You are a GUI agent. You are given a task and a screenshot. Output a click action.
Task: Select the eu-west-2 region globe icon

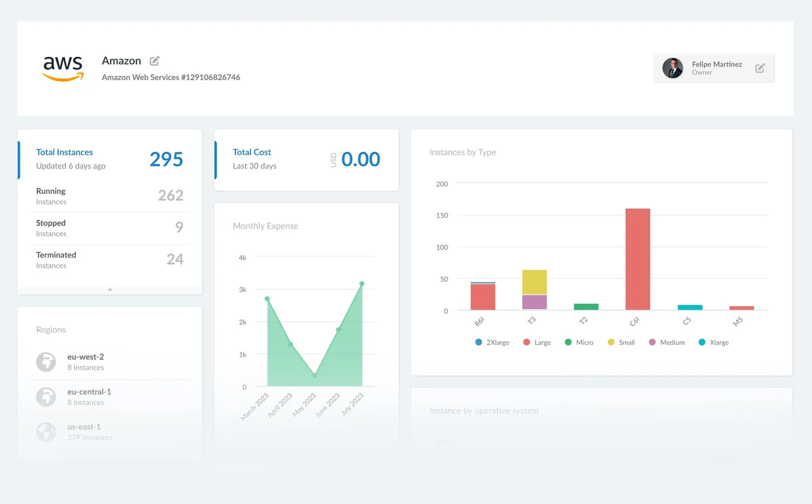click(x=46, y=362)
